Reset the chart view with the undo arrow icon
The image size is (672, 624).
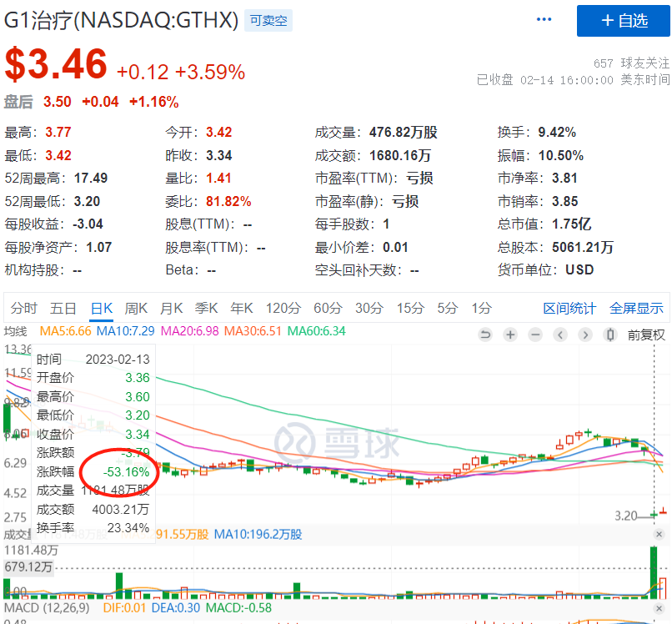[x=485, y=335]
